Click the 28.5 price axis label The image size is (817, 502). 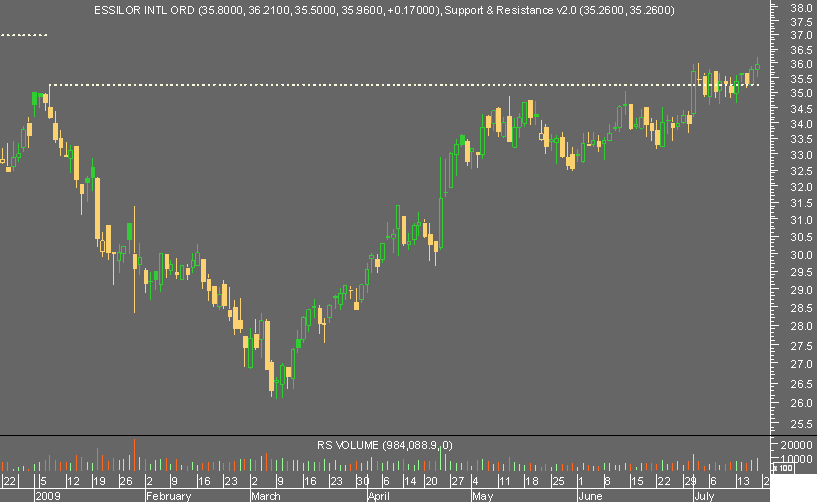tap(801, 308)
